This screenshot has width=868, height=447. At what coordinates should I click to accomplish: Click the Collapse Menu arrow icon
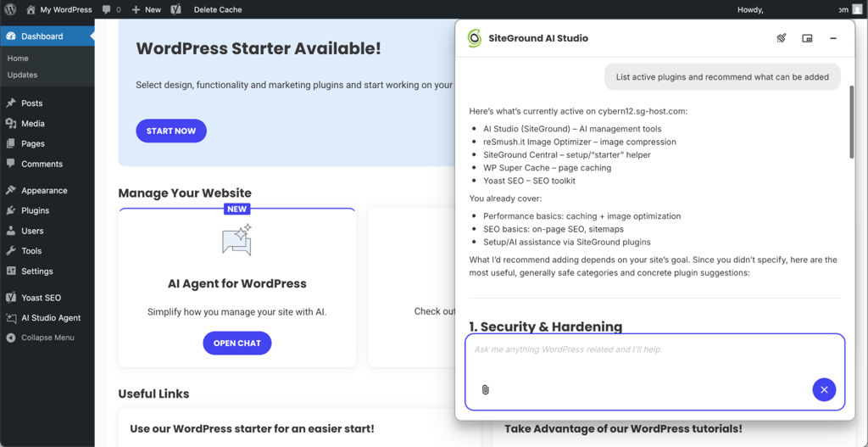click(x=10, y=338)
